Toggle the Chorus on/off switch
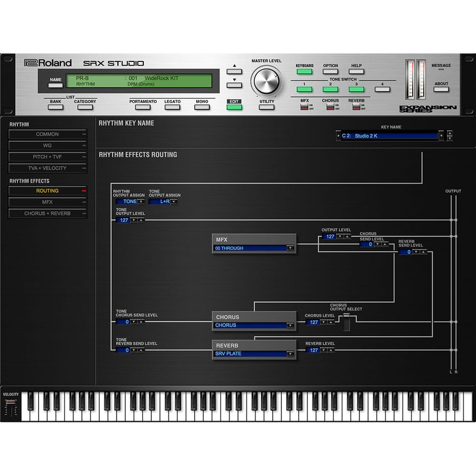 [x=330, y=106]
